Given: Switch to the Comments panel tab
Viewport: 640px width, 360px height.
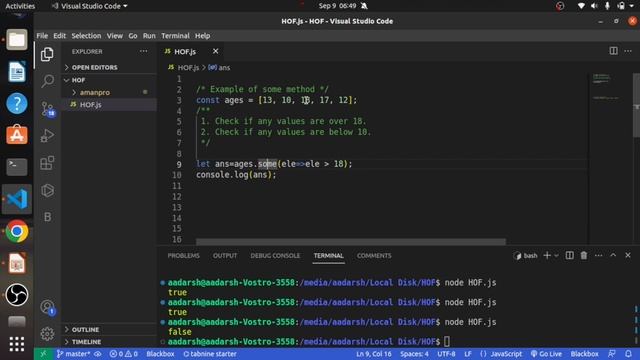Looking at the screenshot, I should 374,256.
